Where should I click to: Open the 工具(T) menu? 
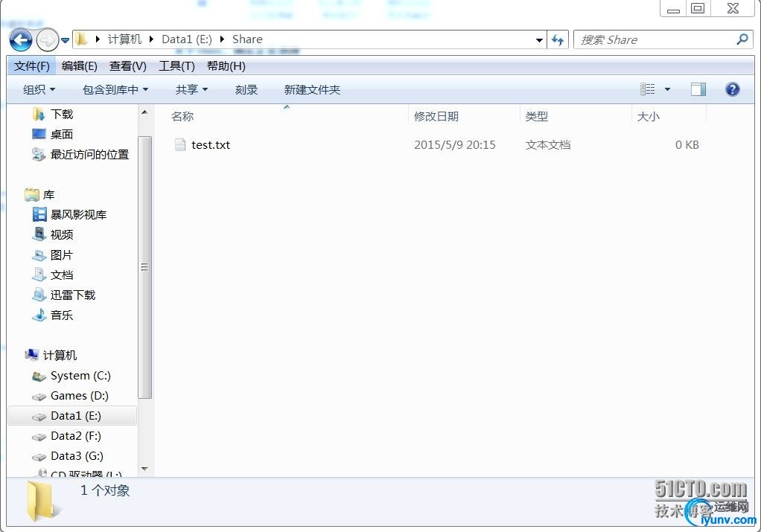[176, 66]
